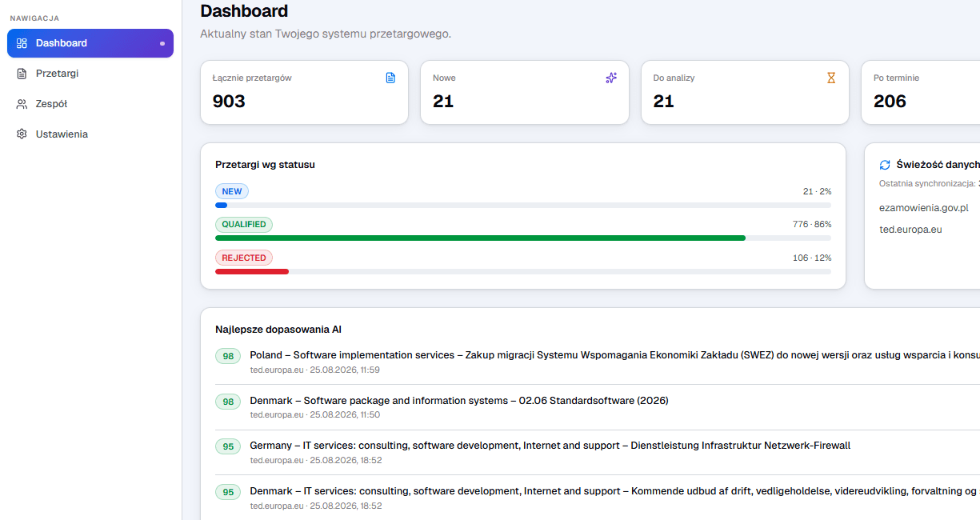Click the 21 · 2% status count
980x520 pixels.
point(818,192)
